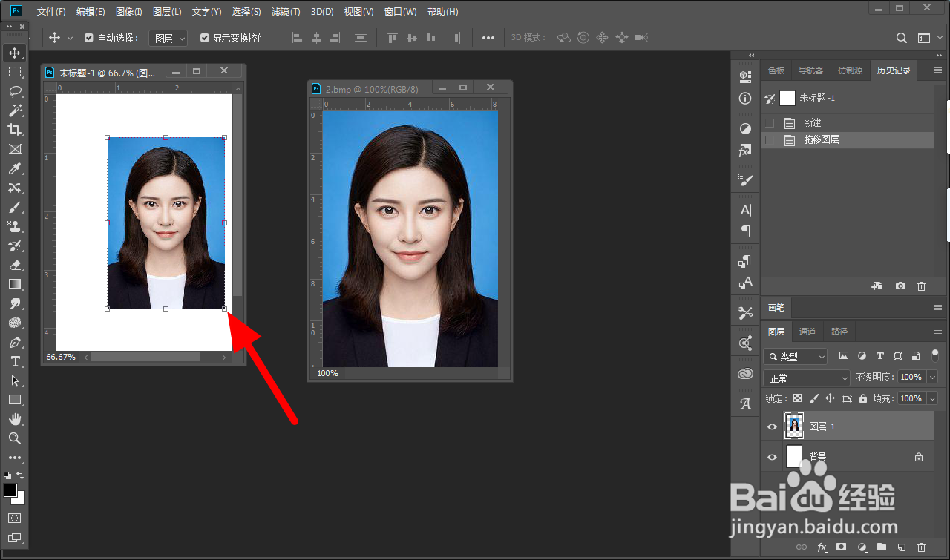Open the 图层 auto-select target dropdown
This screenshot has width=950, height=560.
(169, 38)
